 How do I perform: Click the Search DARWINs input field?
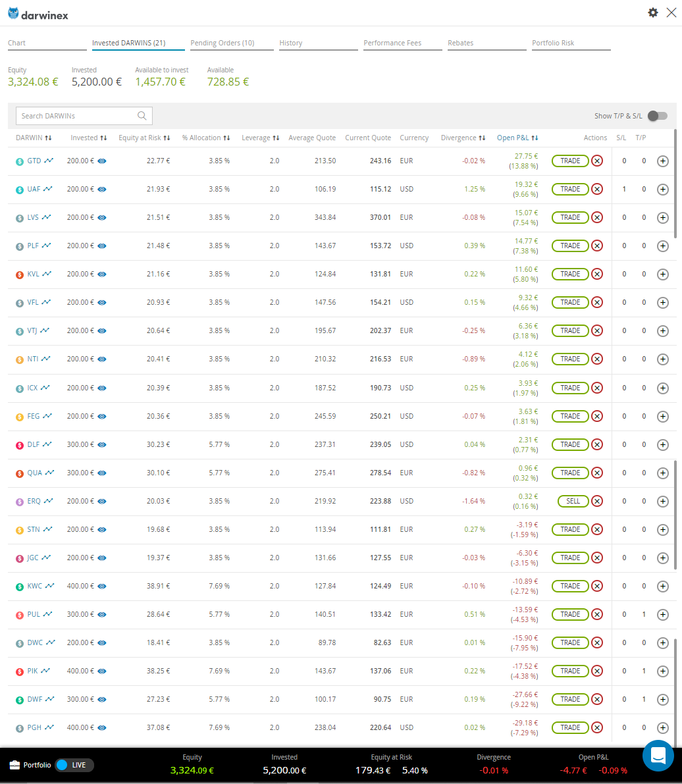(x=84, y=116)
